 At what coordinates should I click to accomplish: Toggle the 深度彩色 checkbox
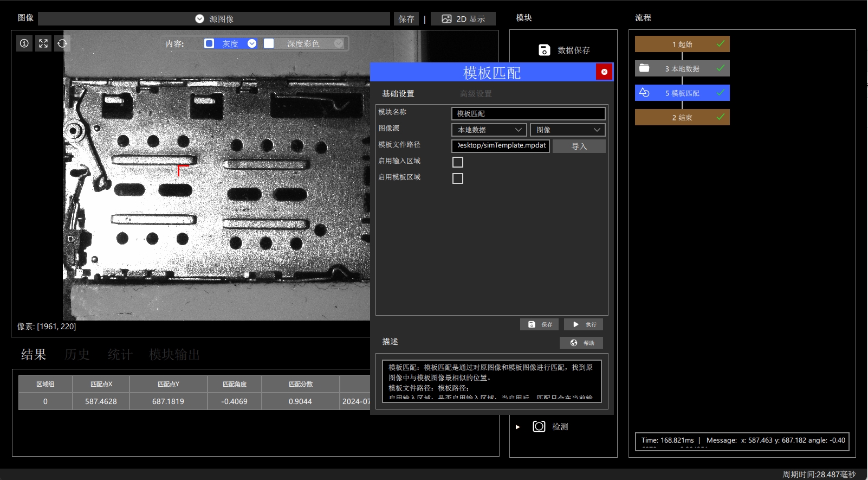269,43
